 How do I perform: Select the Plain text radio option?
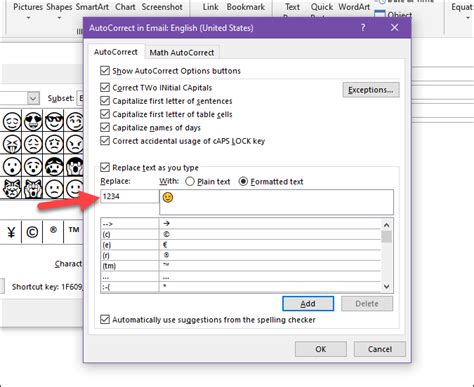[190, 182]
